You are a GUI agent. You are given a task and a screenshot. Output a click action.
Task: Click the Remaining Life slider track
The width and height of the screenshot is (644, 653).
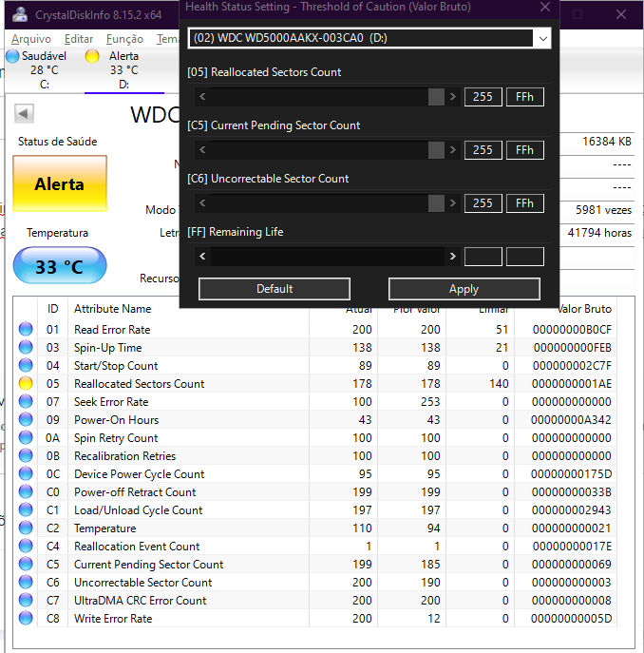click(x=327, y=256)
